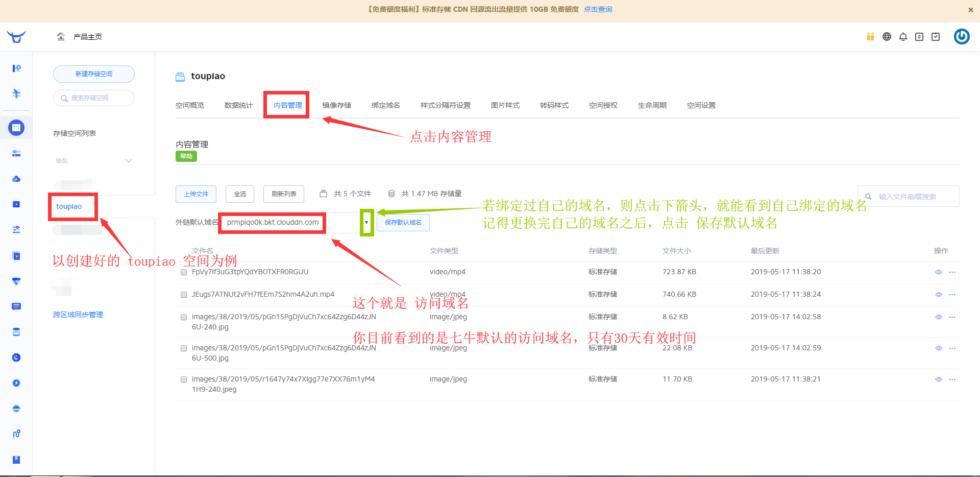Click 点击查询 link in top banner

click(x=598, y=10)
